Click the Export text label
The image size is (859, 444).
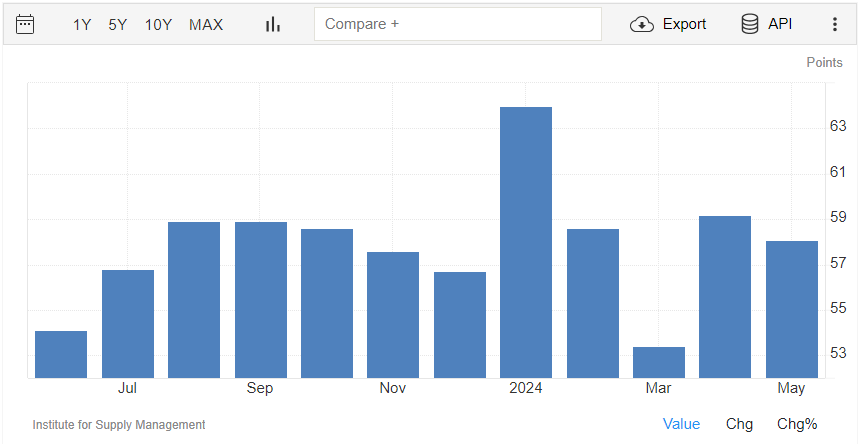(684, 24)
